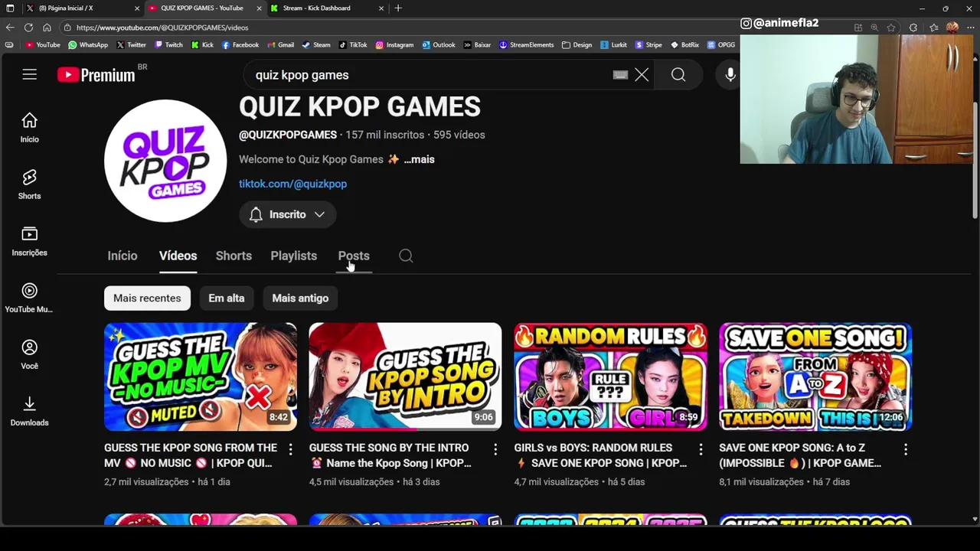Image resolution: width=980 pixels, height=551 pixels.
Task: Open options for GIRLS vs BOYS video
Action: (701, 449)
